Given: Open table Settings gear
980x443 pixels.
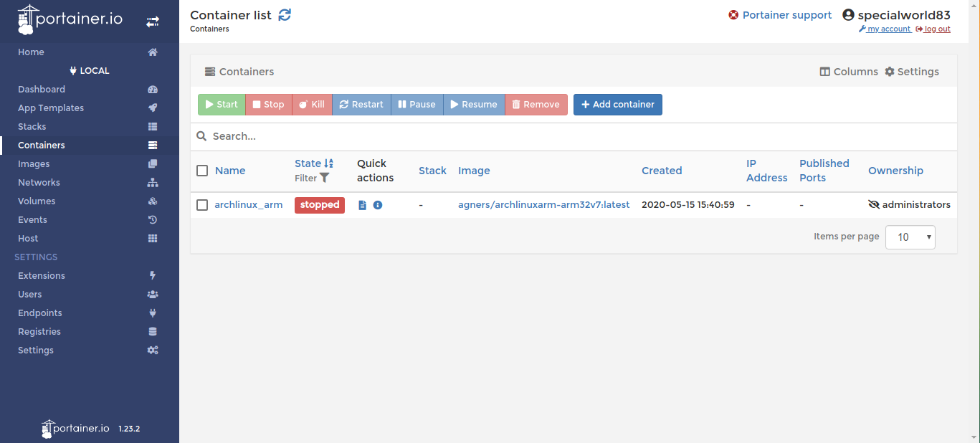Looking at the screenshot, I should pyautogui.click(x=911, y=72).
